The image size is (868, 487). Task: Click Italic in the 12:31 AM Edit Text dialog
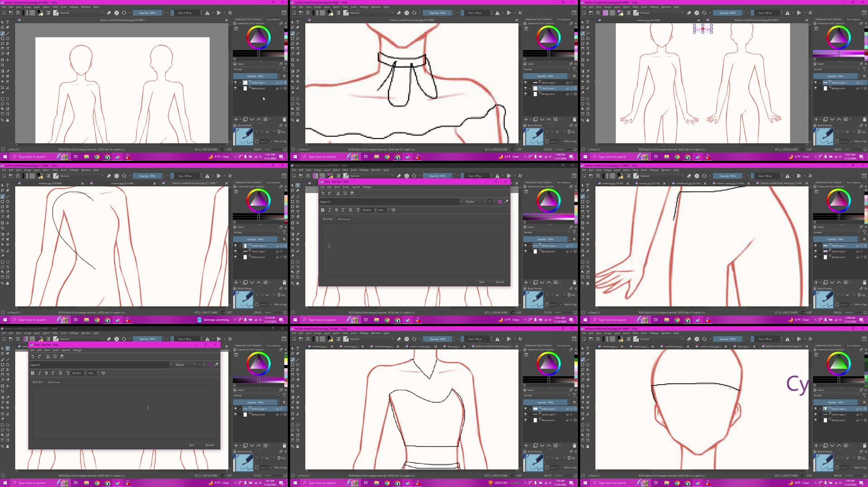(330, 210)
